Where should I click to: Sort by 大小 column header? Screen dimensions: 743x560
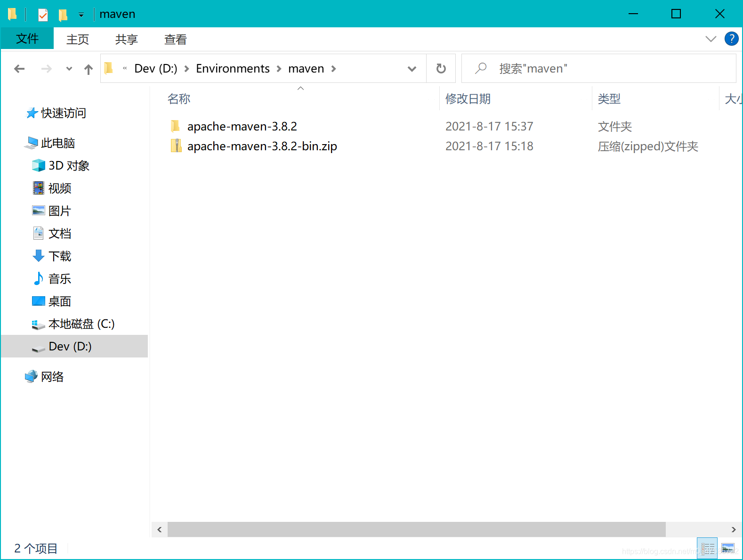point(733,99)
